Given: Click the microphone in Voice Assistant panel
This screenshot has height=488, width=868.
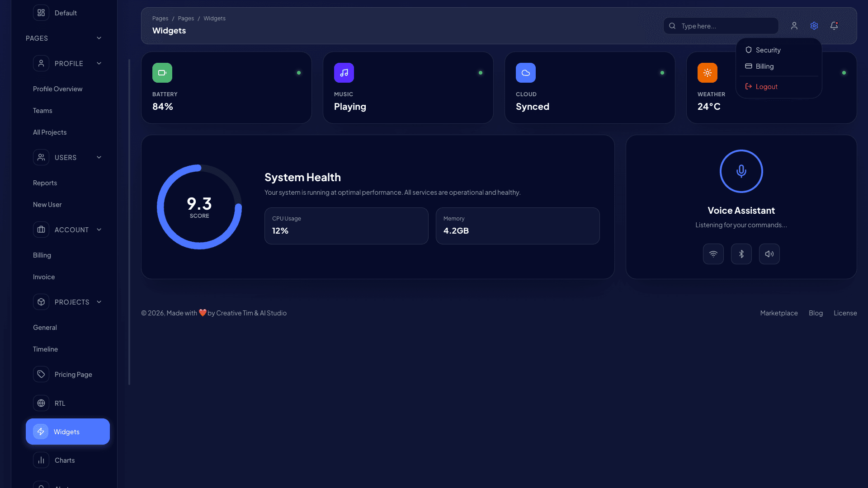Looking at the screenshot, I should point(741,171).
